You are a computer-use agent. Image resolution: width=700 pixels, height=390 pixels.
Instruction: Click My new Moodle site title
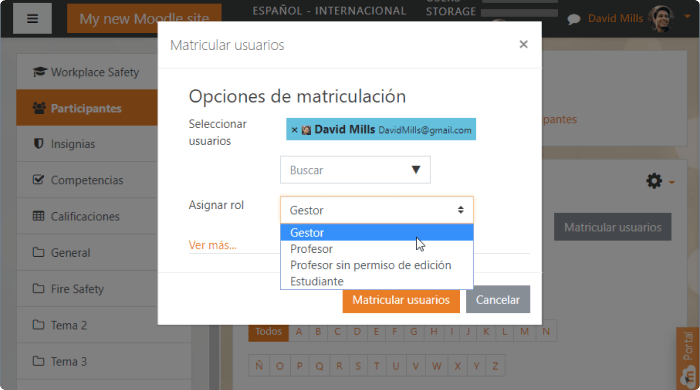144,19
